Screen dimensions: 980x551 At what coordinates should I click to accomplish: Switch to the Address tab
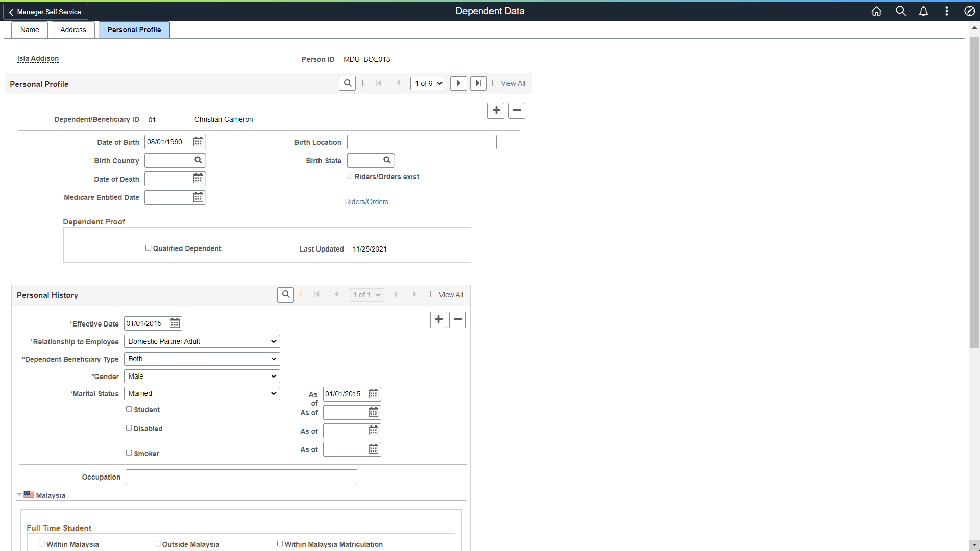point(72,30)
